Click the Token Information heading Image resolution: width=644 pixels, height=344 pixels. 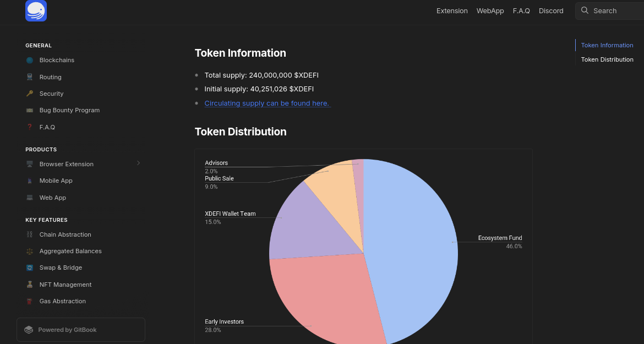(241, 53)
